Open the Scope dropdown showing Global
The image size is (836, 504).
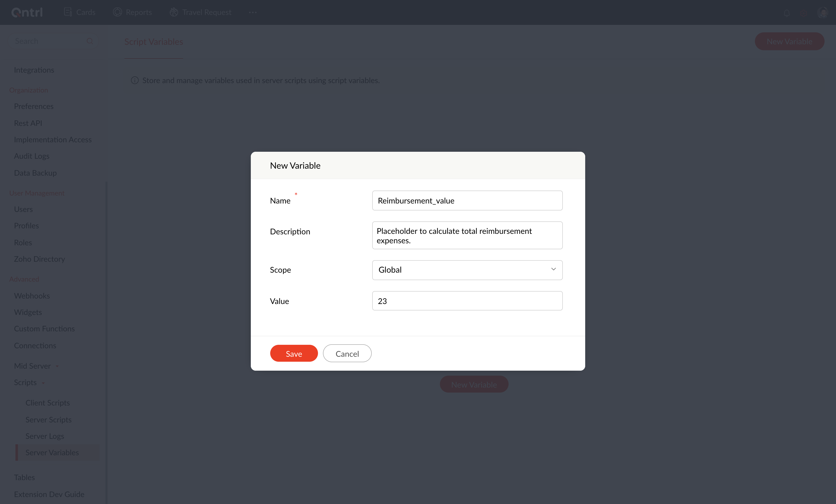pos(467,270)
